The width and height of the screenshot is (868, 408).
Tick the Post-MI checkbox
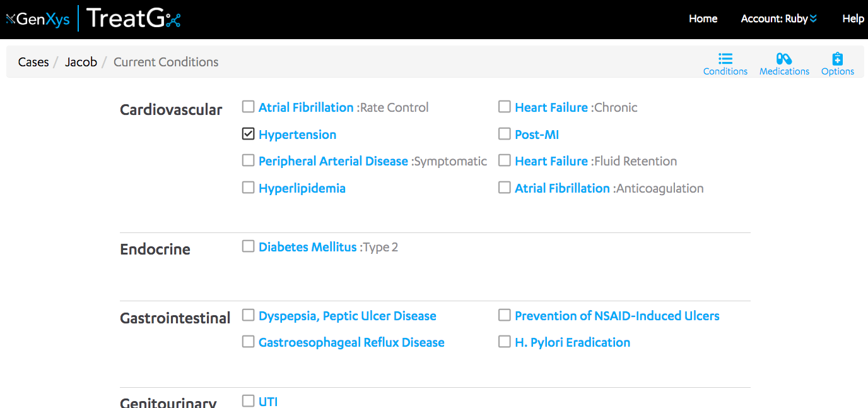(x=505, y=134)
